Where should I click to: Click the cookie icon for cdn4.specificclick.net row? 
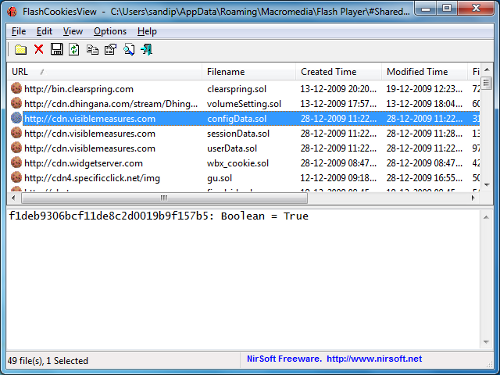coord(16,177)
